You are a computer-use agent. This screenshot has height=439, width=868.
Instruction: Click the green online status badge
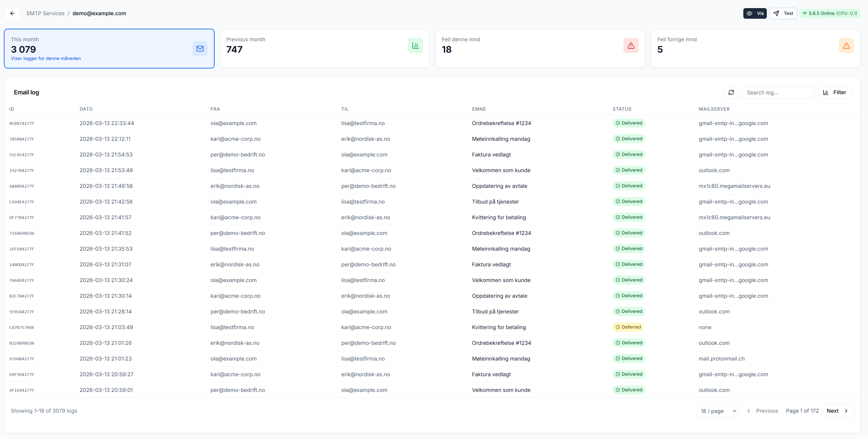click(830, 13)
